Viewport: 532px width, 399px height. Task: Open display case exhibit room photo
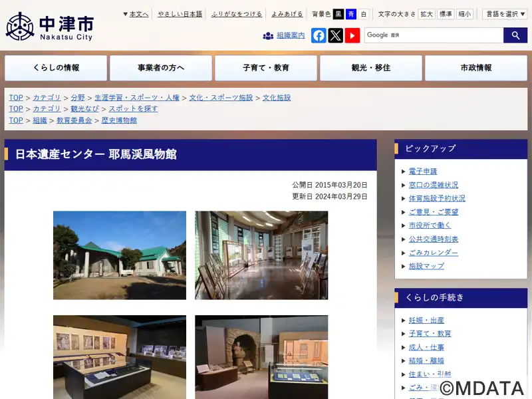pyautogui.click(x=120, y=357)
